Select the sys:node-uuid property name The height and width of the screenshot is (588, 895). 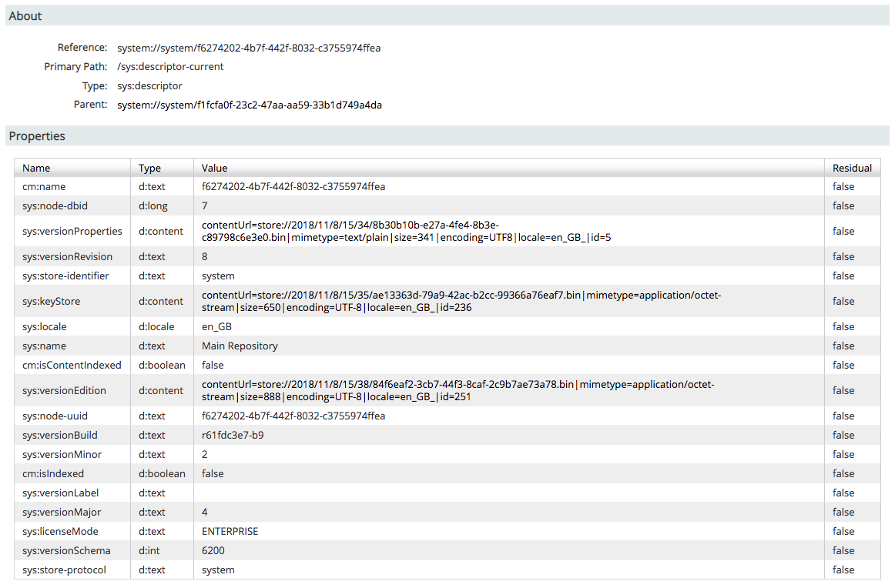point(55,416)
